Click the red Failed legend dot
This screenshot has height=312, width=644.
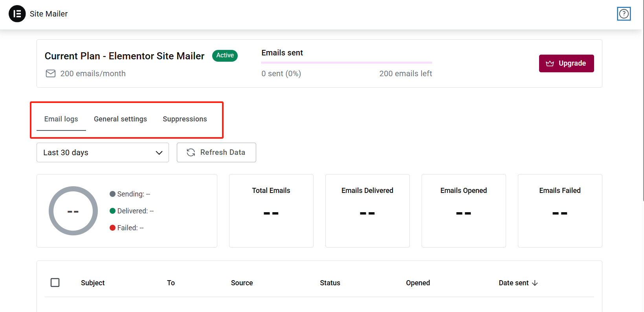coord(113,228)
